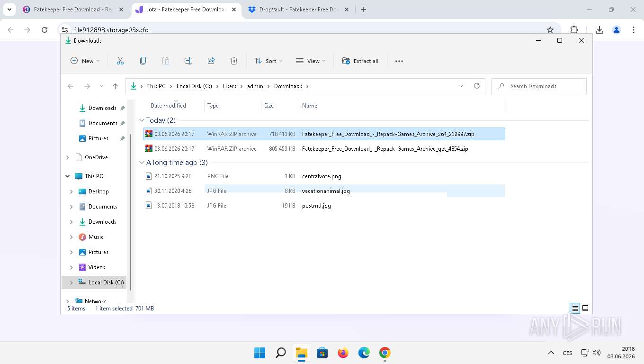The image size is (644, 364).
Task: Sort by Name column header
Action: [402, 106]
